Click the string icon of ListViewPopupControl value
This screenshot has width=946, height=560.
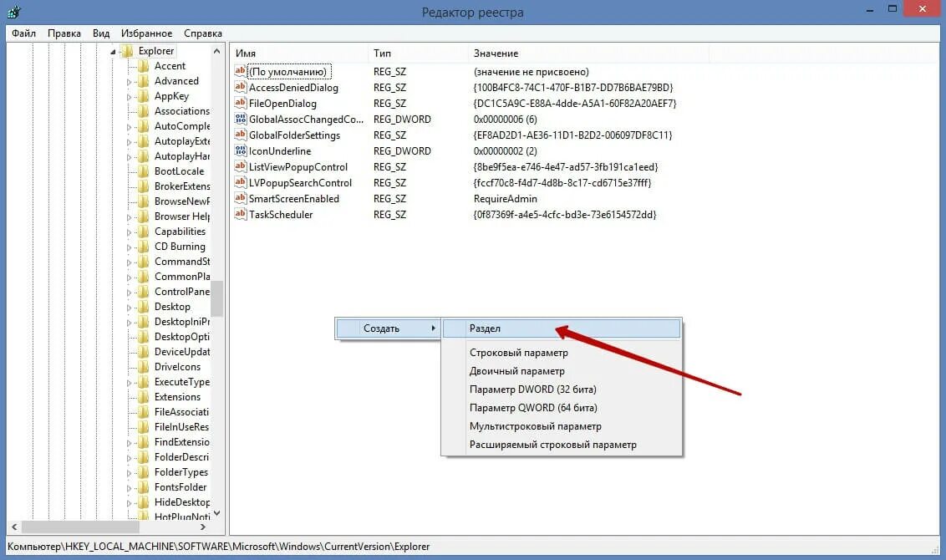pyautogui.click(x=240, y=166)
